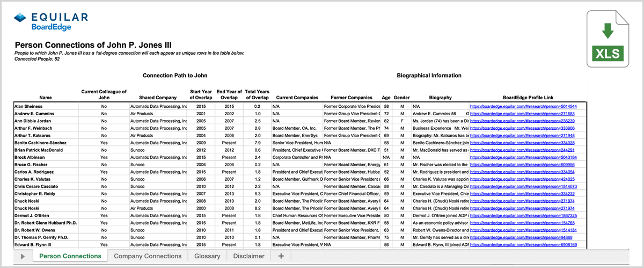The image size is (644, 268).
Task: Select the Ann Dibble Jordan name cell
Action: point(46,121)
